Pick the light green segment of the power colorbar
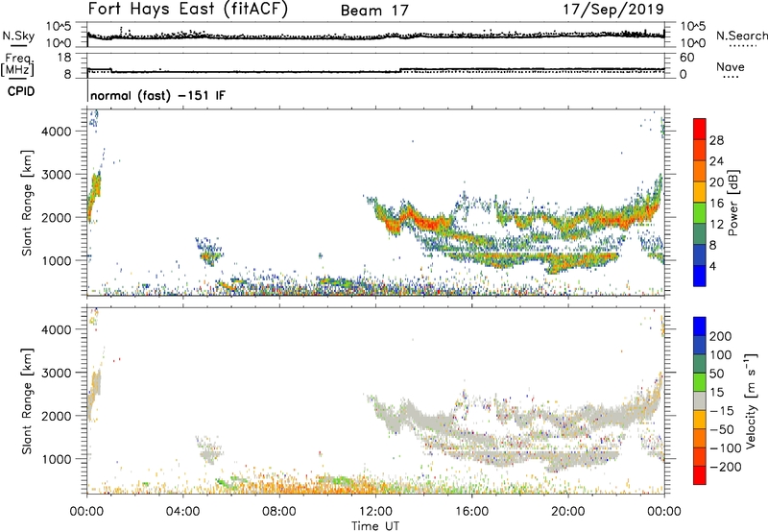This screenshot has width=768, height=532. [x=700, y=212]
